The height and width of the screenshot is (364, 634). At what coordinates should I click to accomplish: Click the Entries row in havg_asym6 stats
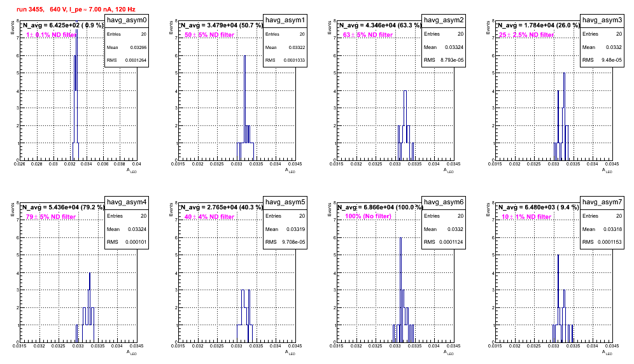(444, 216)
